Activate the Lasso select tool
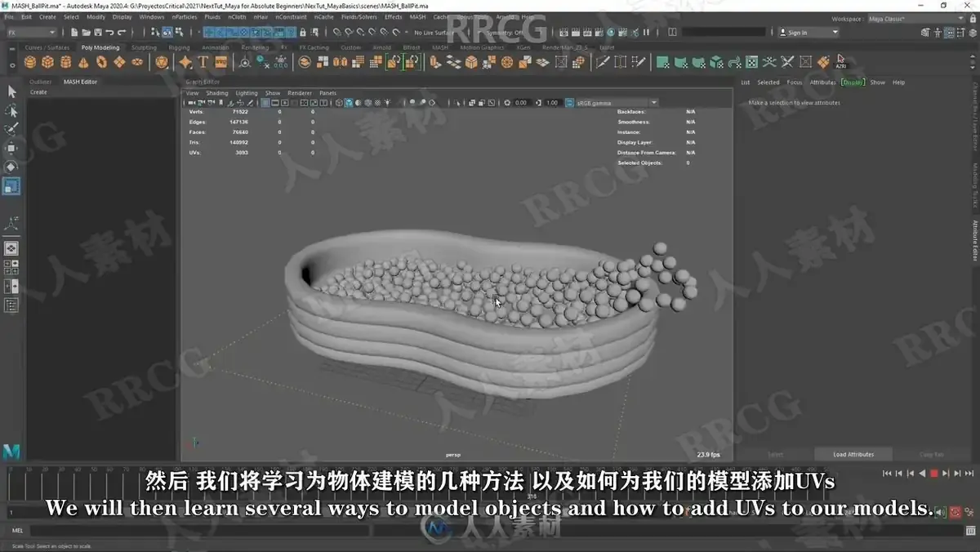 (x=11, y=110)
